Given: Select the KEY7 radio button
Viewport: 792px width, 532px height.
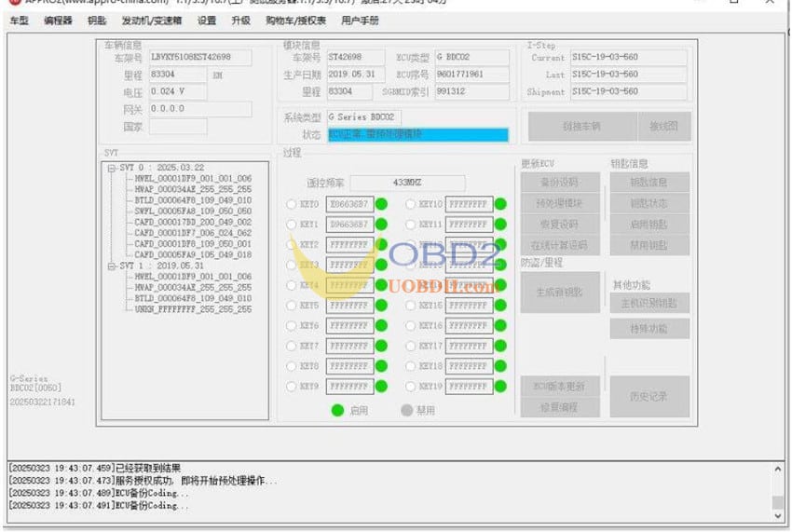Looking at the screenshot, I should tap(291, 346).
